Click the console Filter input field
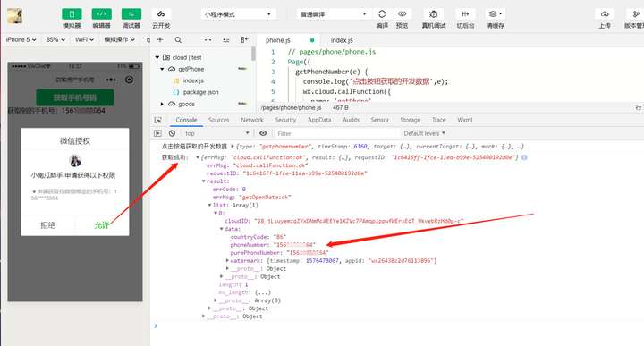This screenshot has height=346, width=644. click(x=337, y=133)
